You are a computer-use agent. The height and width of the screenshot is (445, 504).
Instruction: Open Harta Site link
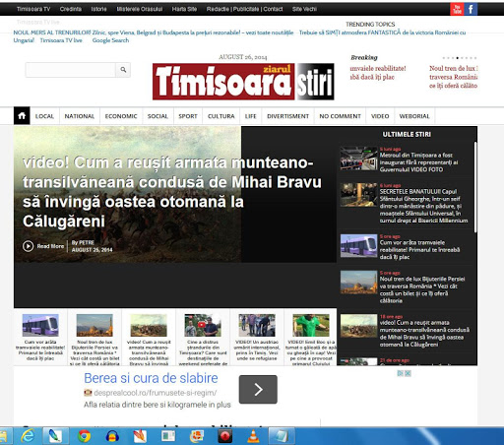[184, 9]
